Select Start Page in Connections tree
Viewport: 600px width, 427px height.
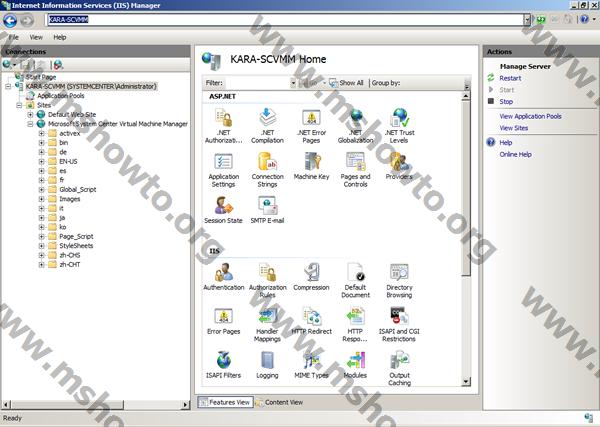tap(41, 77)
